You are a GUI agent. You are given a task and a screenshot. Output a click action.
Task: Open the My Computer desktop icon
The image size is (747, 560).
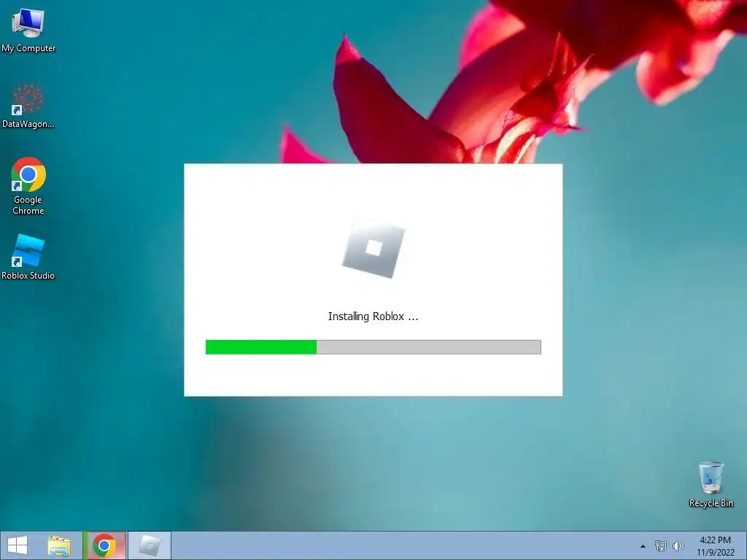(x=28, y=31)
